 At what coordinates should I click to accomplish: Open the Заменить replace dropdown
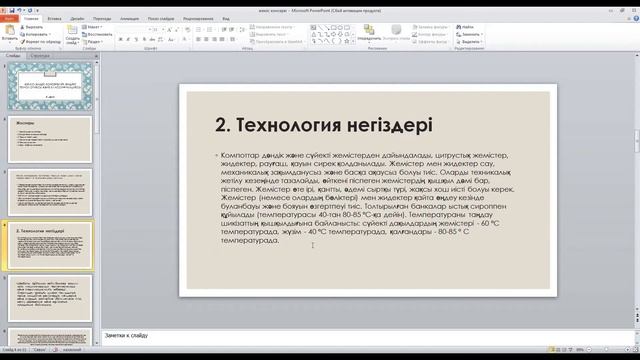[469, 34]
